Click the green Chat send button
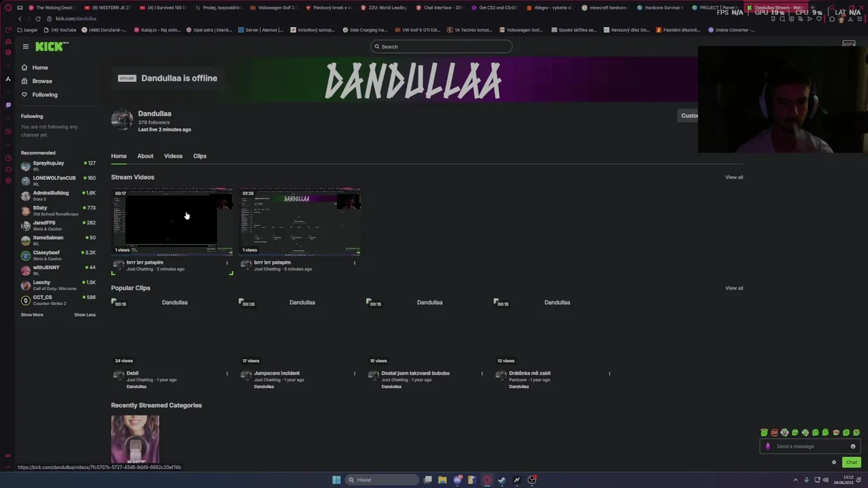 851,462
